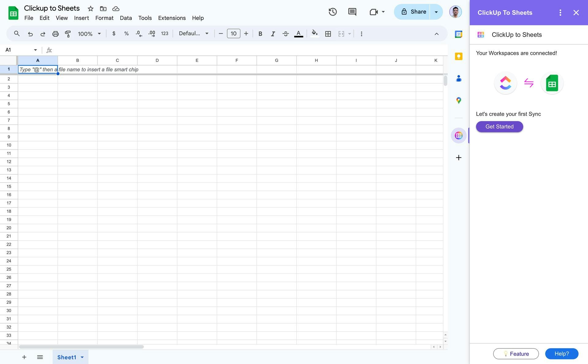
Task: Decrease decimal places icon
Action: click(139, 34)
